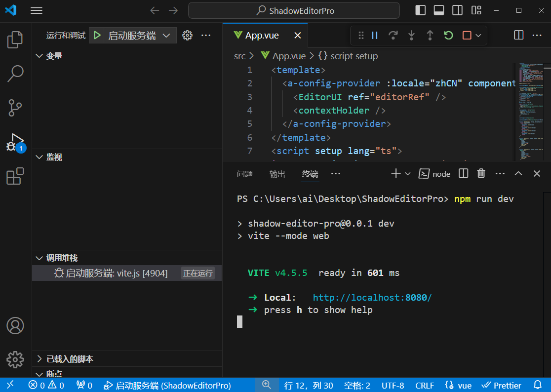Open the localhost:8080 link in terminal
Viewport: 551px width, 392px height.
coord(372,298)
